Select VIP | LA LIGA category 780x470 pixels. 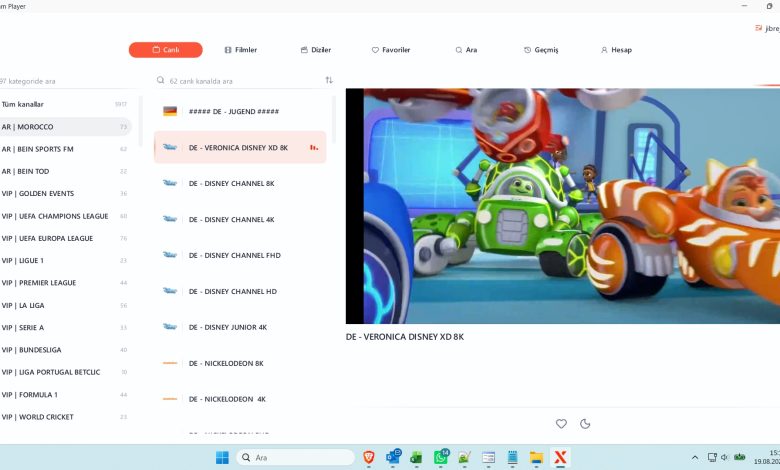(65, 305)
